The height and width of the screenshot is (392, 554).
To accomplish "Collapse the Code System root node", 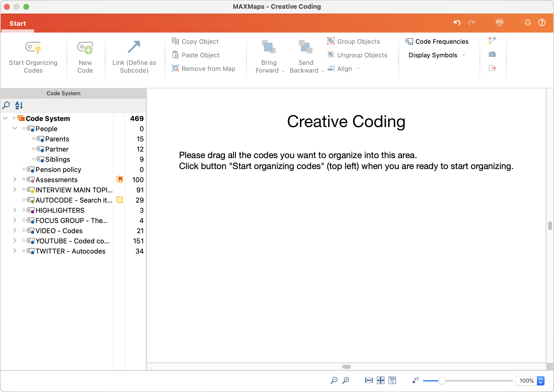I will (x=5, y=118).
